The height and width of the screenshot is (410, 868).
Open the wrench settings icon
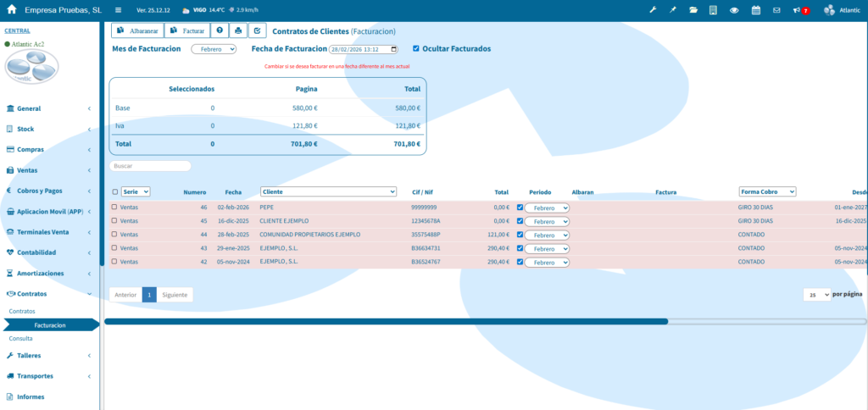point(653,10)
